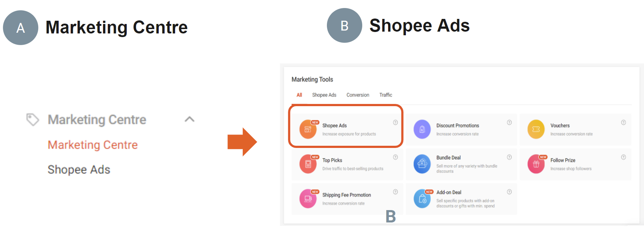This screenshot has width=644, height=229.
Task: Select the Traffic tab
Action: tap(386, 95)
